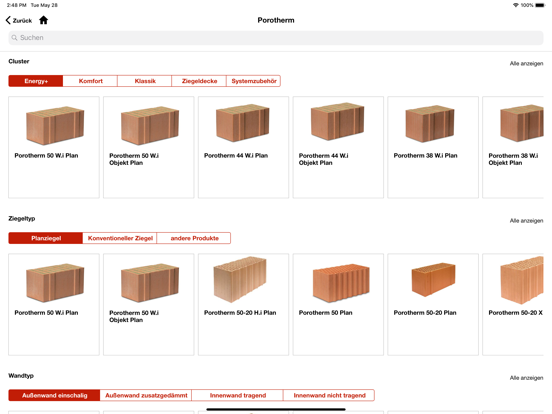This screenshot has height=414, width=552.
Task: Open Porotherm 50 W.i Objekt Plan in Ziegeltyp row
Action: (x=149, y=305)
